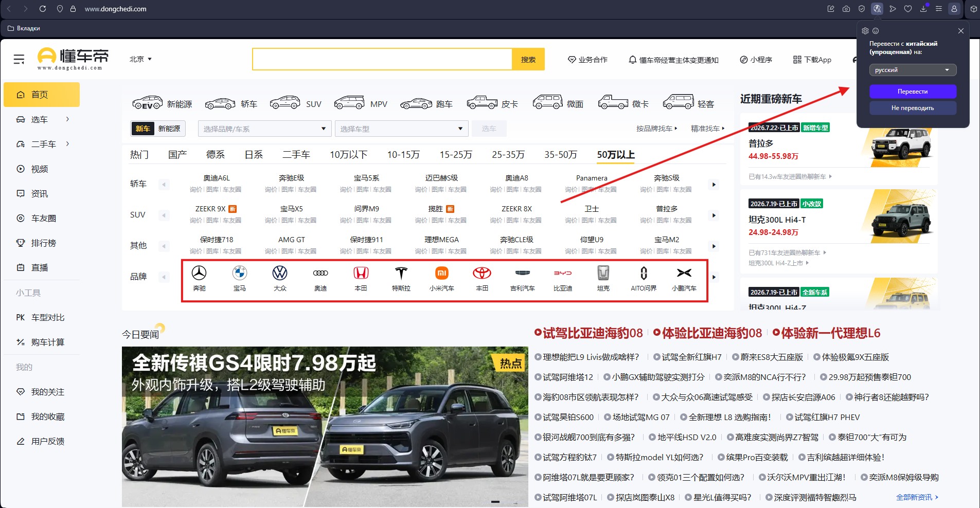Select the 50万以上 price tab
This screenshot has width=980, height=508.
(616, 155)
